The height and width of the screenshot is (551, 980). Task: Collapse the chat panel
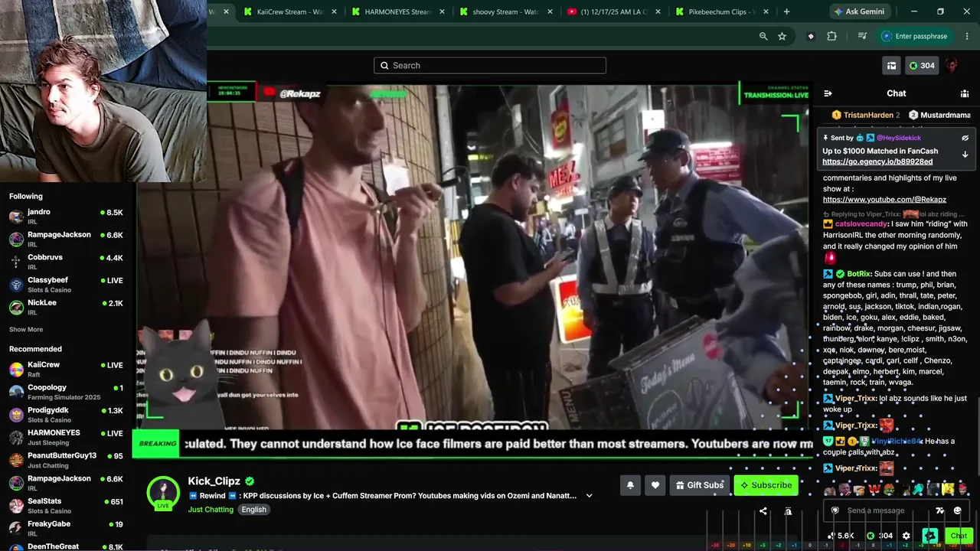click(x=828, y=93)
